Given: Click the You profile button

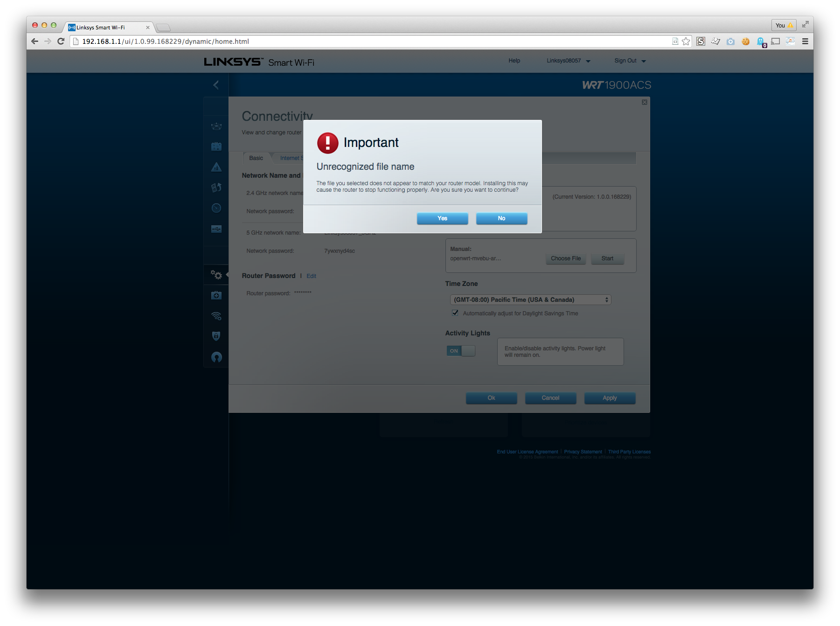Looking at the screenshot, I should pos(784,25).
